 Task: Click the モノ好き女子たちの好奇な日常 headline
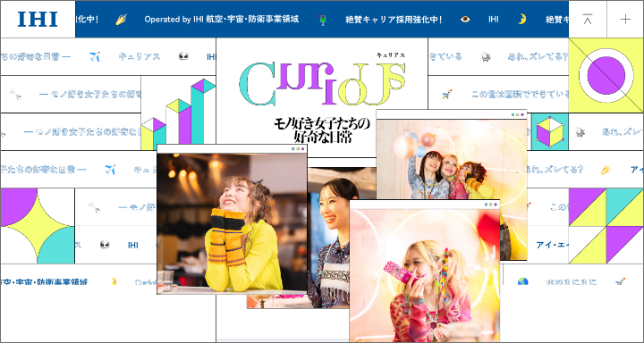click(322, 130)
